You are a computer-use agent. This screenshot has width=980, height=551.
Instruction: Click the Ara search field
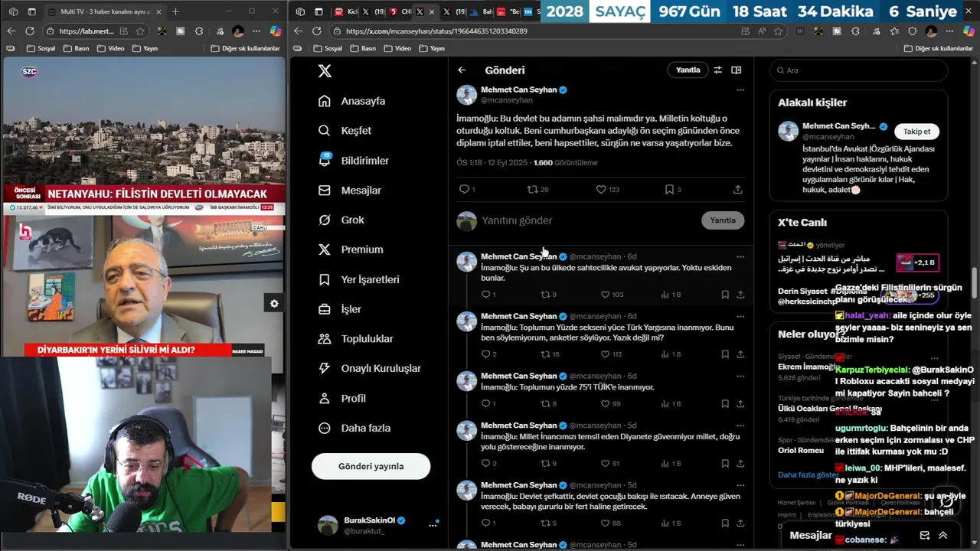tap(858, 70)
